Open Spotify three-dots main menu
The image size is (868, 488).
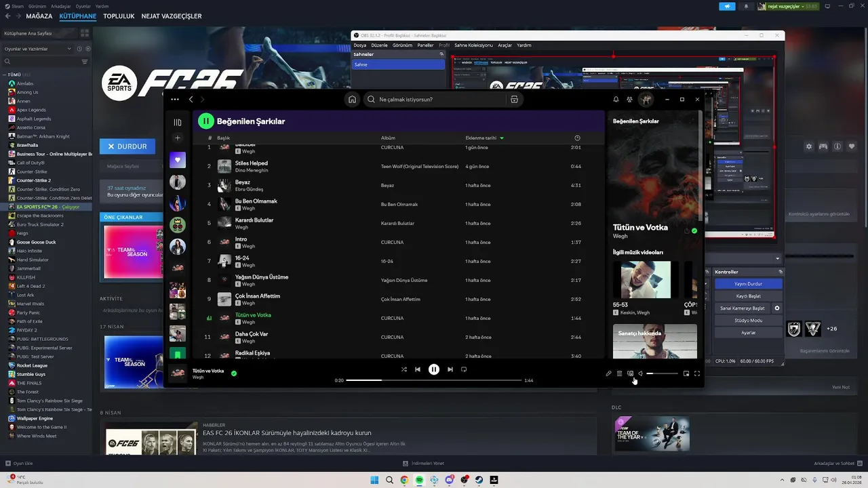pyautogui.click(x=175, y=99)
